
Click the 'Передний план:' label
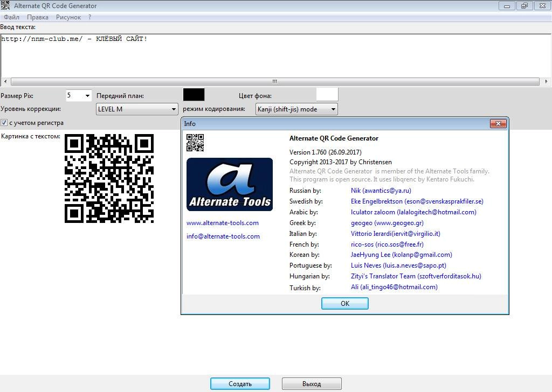point(120,96)
